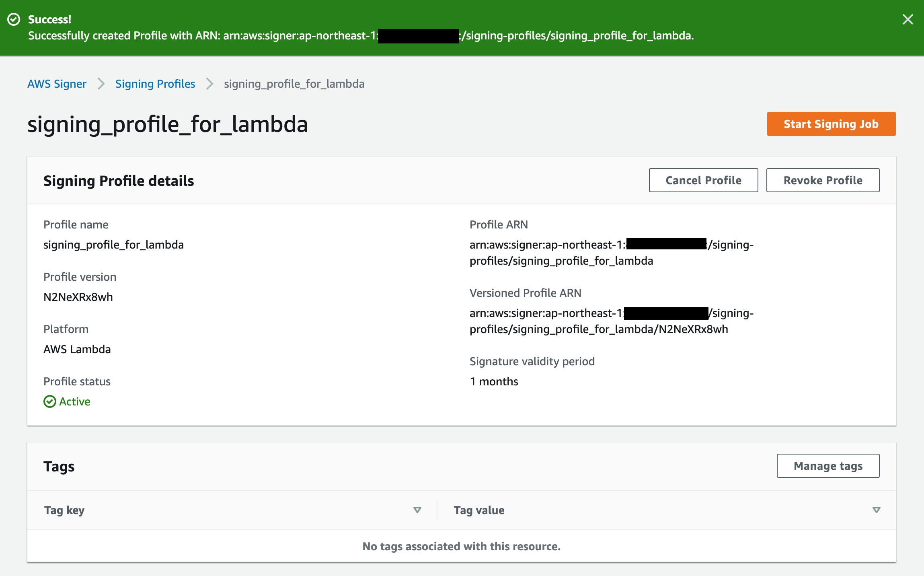Select the Tag value column header
Image resolution: width=924 pixels, height=576 pixels.
point(479,510)
